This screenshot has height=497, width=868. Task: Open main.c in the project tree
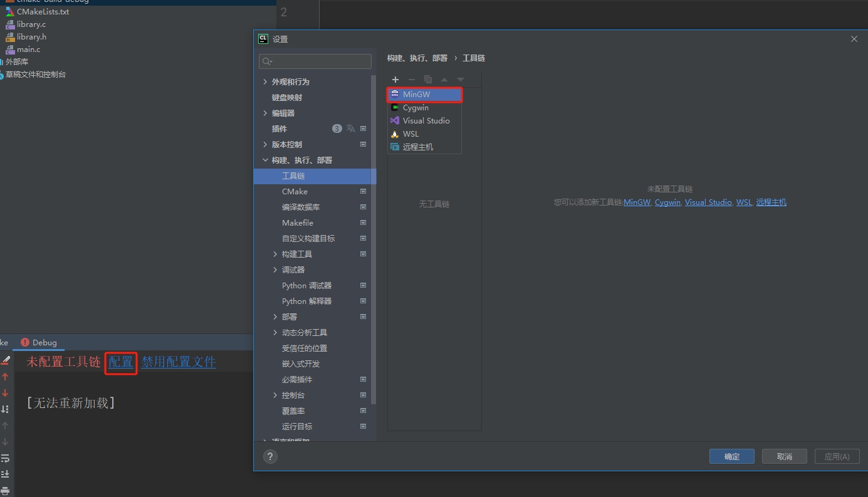tap(28, 50)
